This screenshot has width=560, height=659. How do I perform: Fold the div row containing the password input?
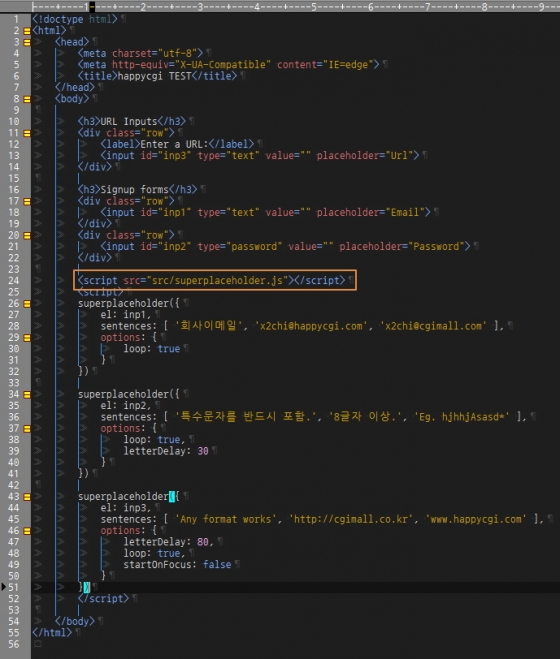click(x=26, y=235)
